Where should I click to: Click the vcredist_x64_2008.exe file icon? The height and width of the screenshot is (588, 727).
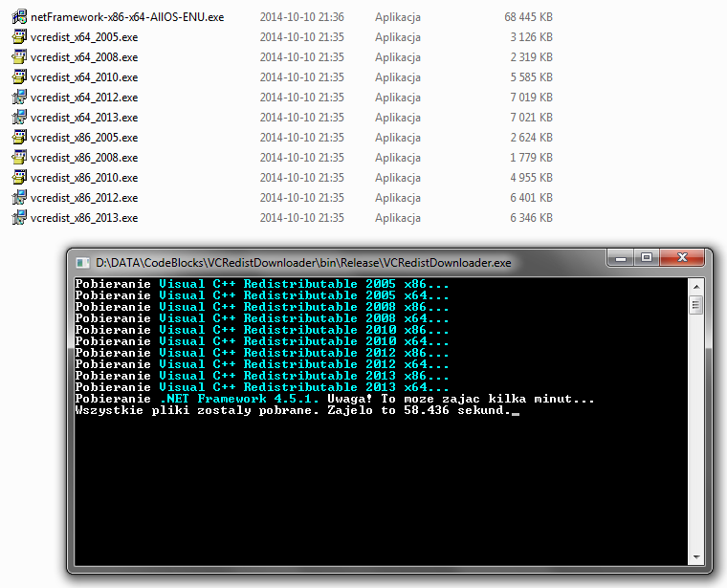[19, 57]
